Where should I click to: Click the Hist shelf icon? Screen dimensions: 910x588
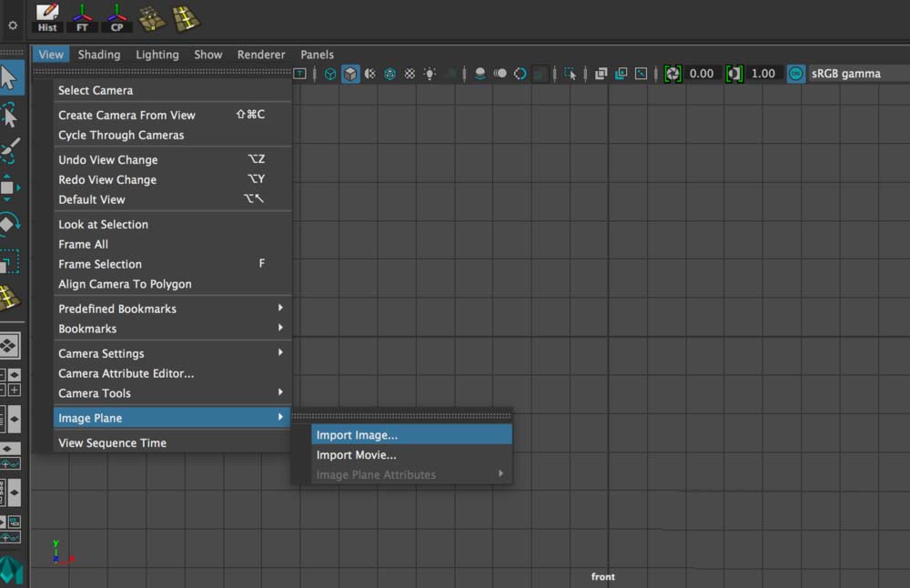(x=46, y=16)
